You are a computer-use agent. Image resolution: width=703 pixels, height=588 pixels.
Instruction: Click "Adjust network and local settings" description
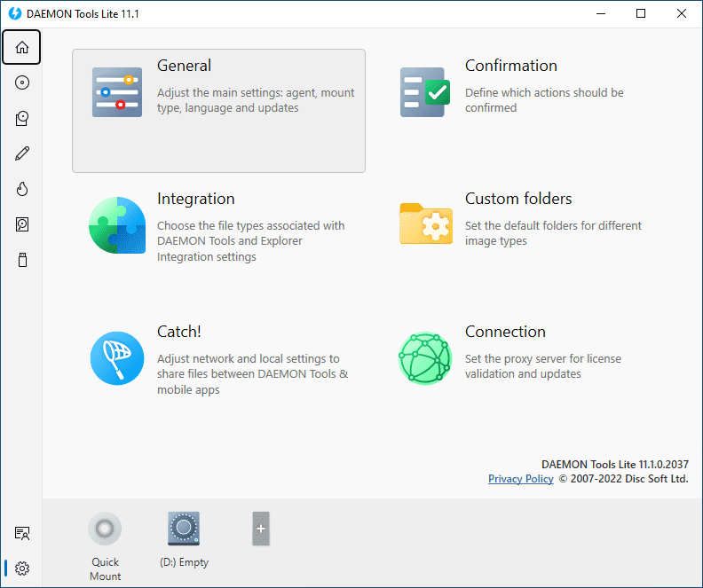252,374
